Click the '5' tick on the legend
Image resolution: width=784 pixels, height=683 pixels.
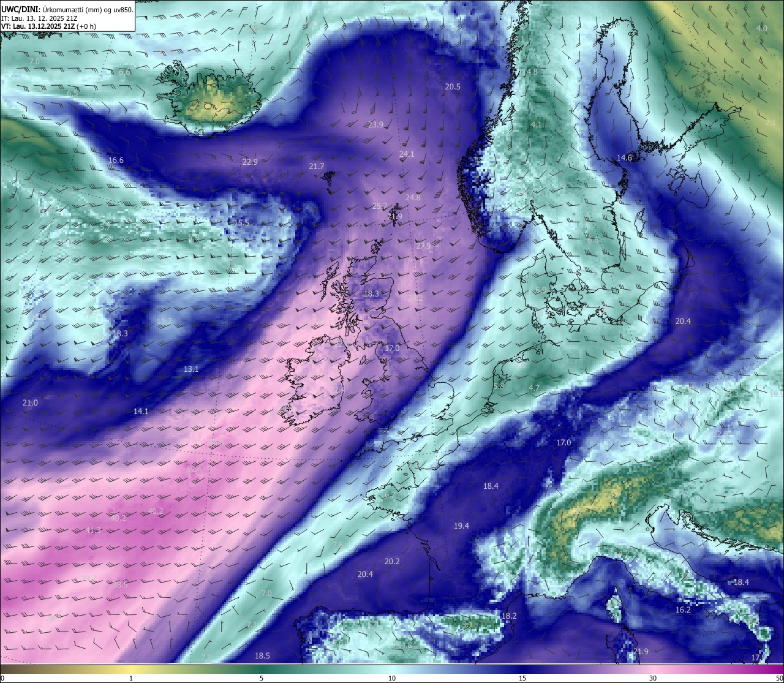click(x=262, y=678)
